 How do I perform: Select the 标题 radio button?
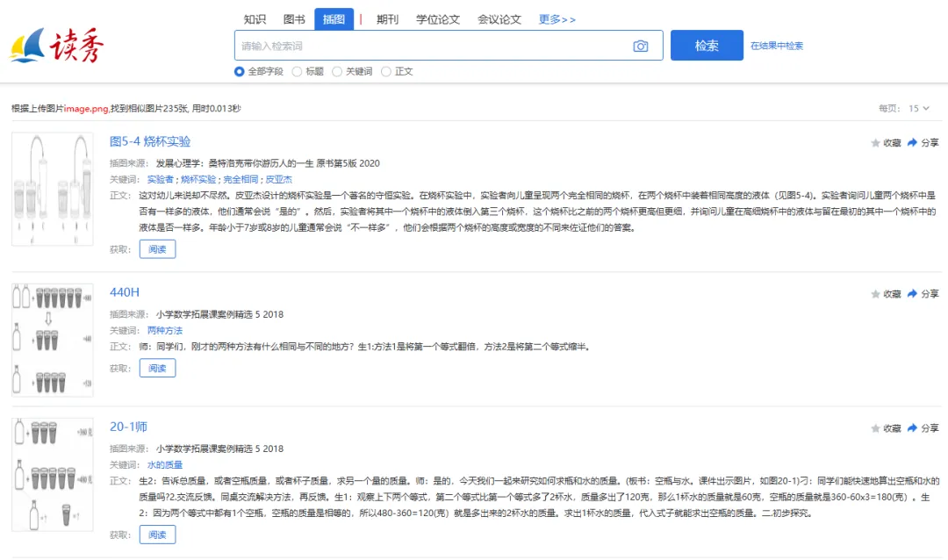click(297, 72)
